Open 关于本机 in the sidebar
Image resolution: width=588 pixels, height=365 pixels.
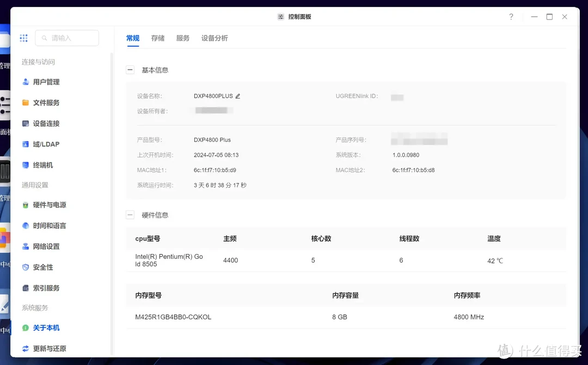point(46,327)
